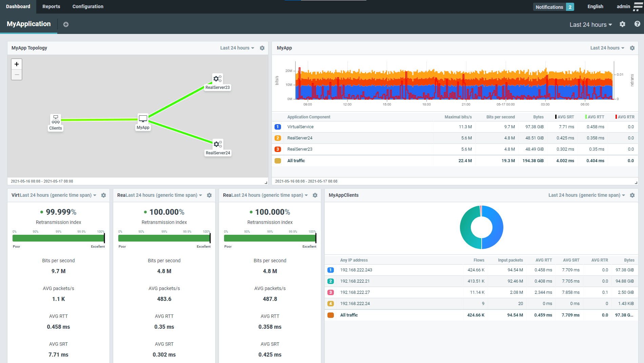Open MyApp Topology widget settings gear
Viewport: 644px width, 363px height.
click(262, 48)
